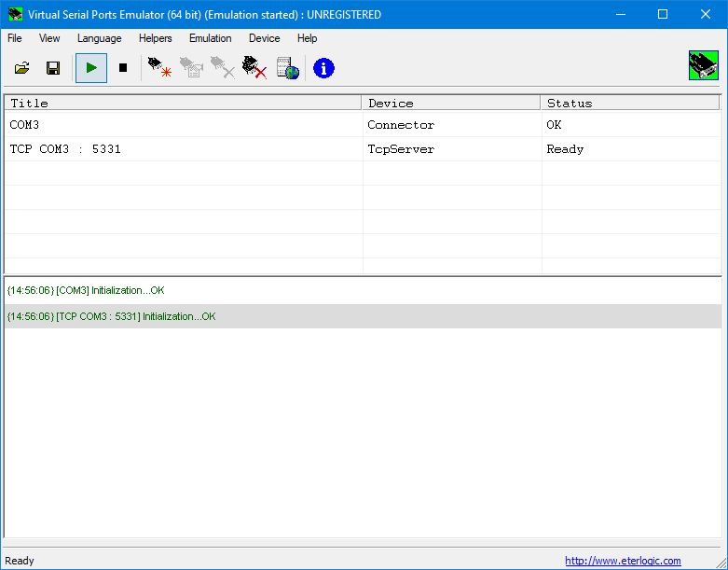Click the Open configuration folder icon
Viewport: 728px width, 570px height.
(x=22, y=68)
